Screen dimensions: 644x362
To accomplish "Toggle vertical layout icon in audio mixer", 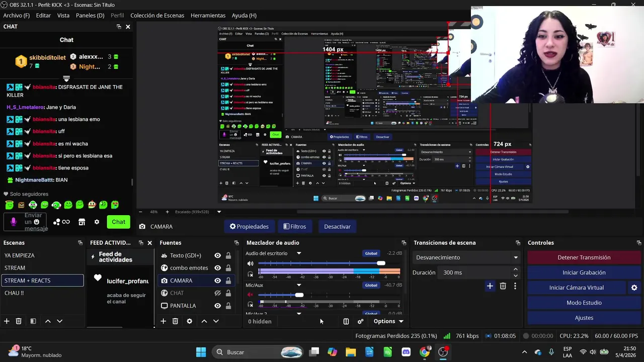I will [x=346, y=321].
